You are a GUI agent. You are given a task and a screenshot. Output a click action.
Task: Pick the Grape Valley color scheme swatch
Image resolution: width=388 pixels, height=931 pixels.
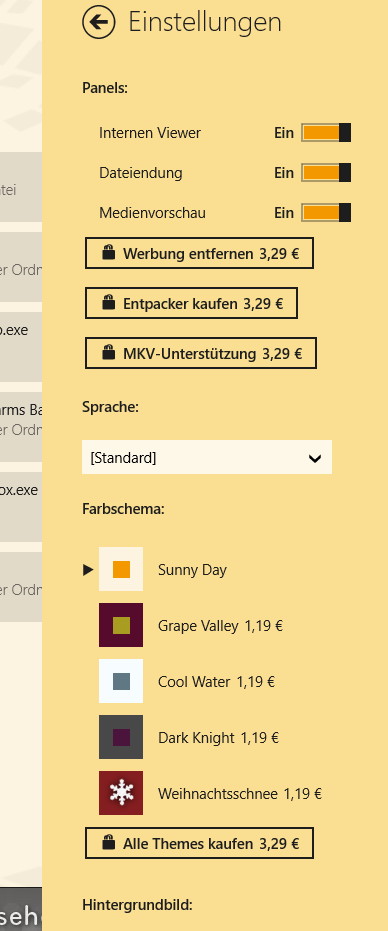coord(121,625)
